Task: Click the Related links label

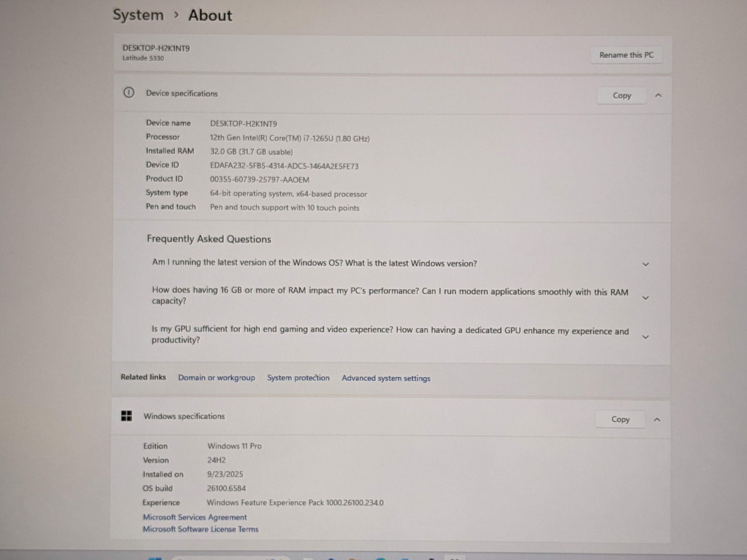Action: click(143, 377)
